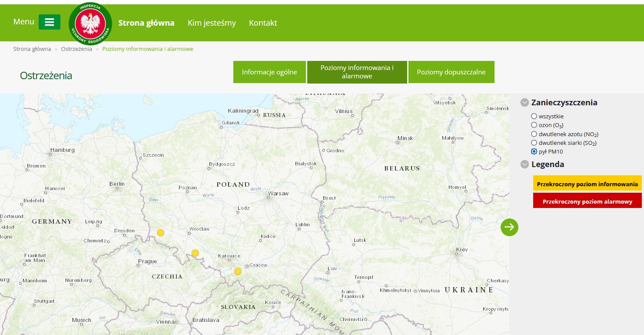
Task: Click the Brest label on the map
Action: click(x=329, y=198)
